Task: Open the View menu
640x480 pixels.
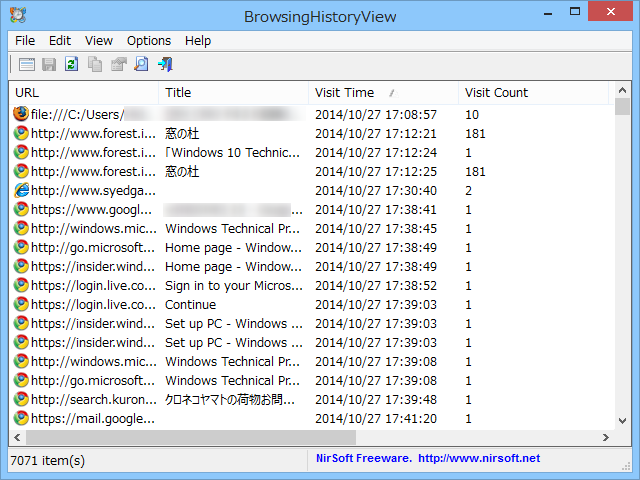Action: [98, 41]
